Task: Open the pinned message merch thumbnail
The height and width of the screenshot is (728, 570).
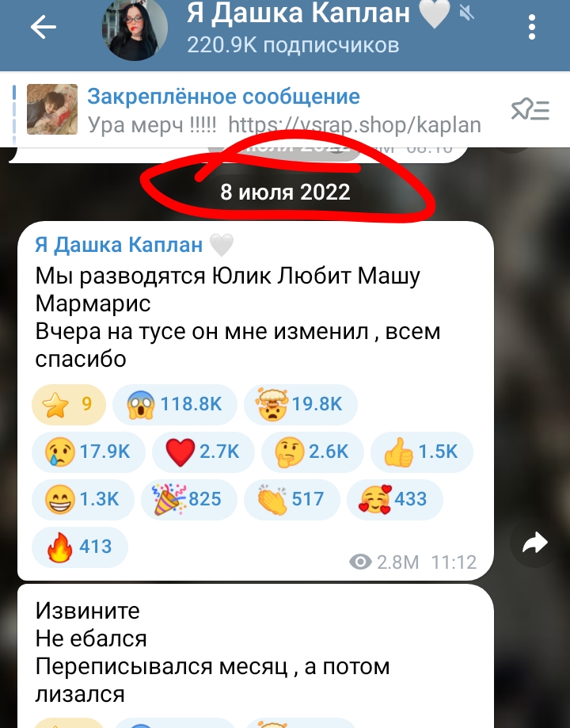Action: pos(52,109)
